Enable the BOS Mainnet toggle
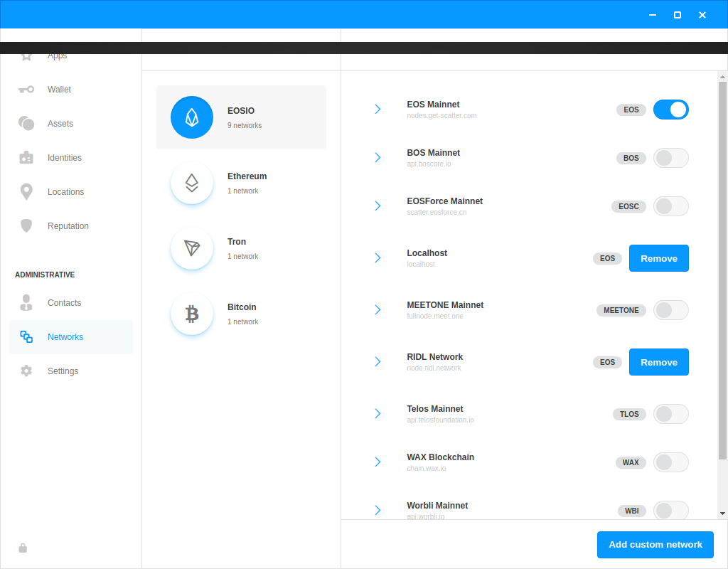 671,158
